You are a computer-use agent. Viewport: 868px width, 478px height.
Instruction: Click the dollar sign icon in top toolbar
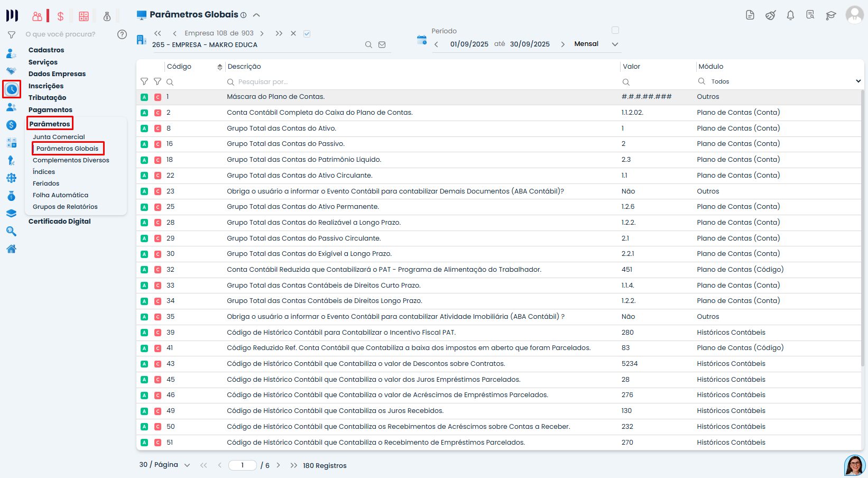click(60, 16)
